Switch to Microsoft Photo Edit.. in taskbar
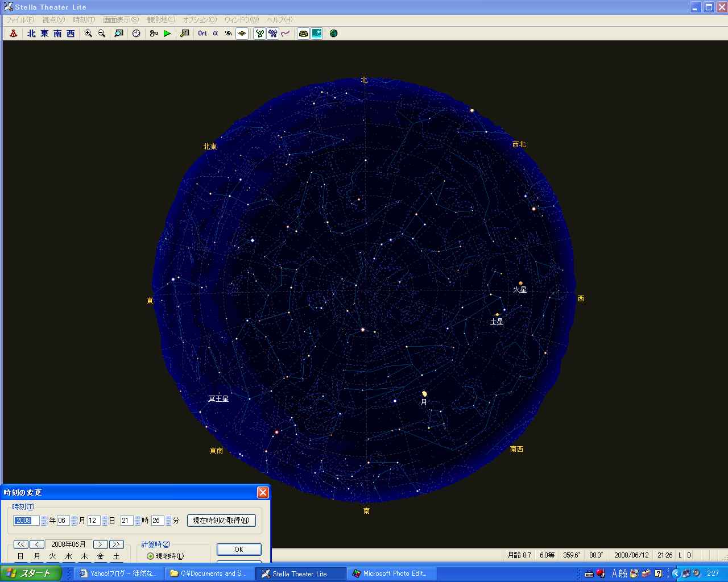 [392, 573]
